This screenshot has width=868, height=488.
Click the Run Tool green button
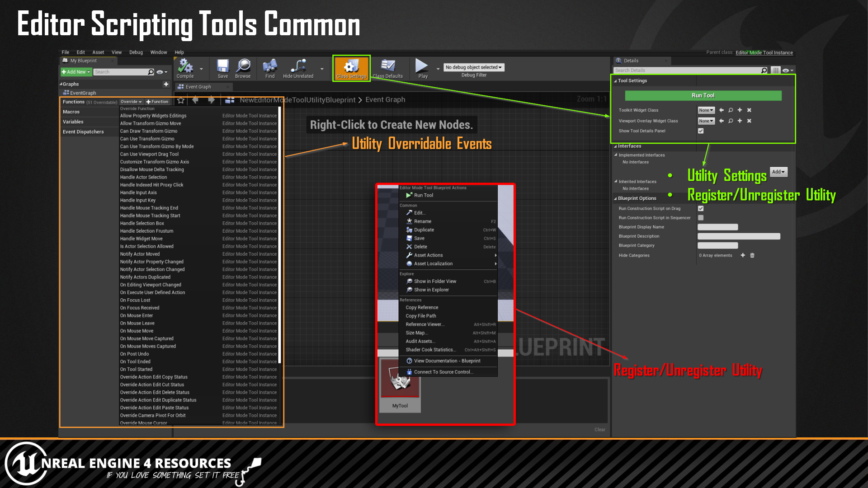703,95
